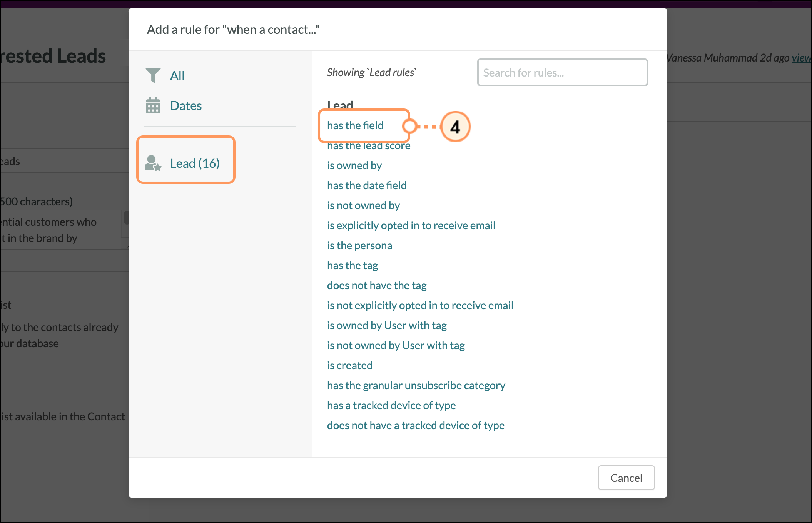The width and height of the screenshot is (812, 523).
Task: Choose the 'has the field' rule
Action: point(355,125)
